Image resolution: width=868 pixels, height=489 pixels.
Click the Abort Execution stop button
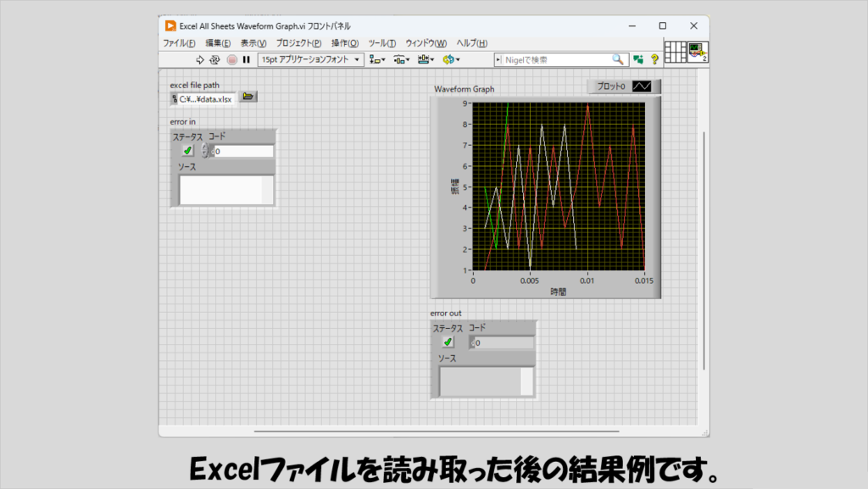click(232, 59)
